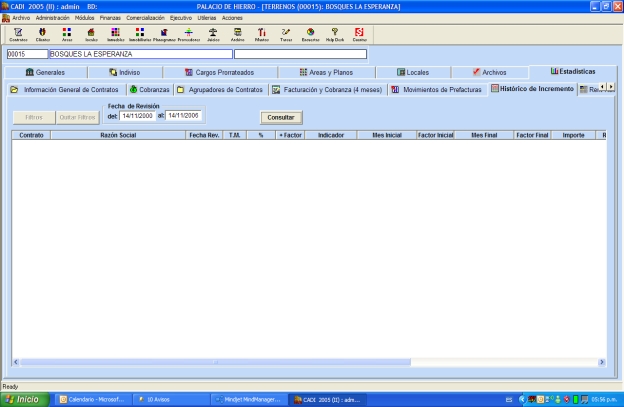Open the Flowgramas toolbar icon
The image size is (624, 407).
pos(164,33)
